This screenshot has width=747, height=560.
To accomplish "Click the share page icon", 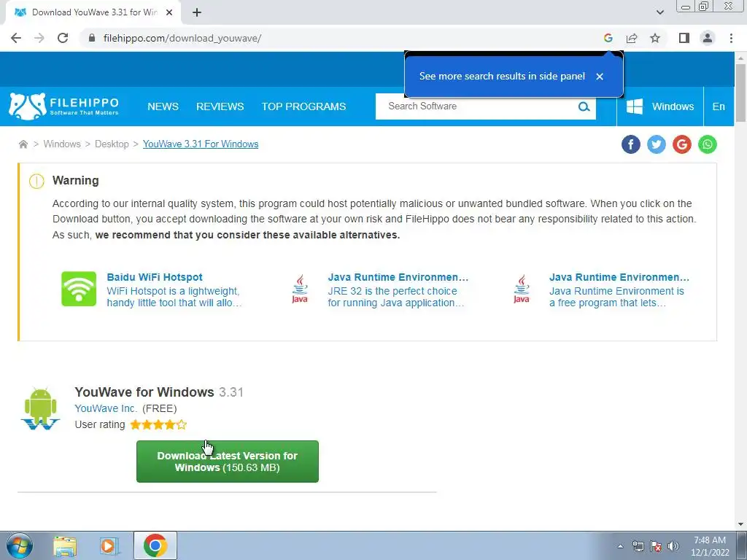I will pyautogui.click(x=632, y=38).
